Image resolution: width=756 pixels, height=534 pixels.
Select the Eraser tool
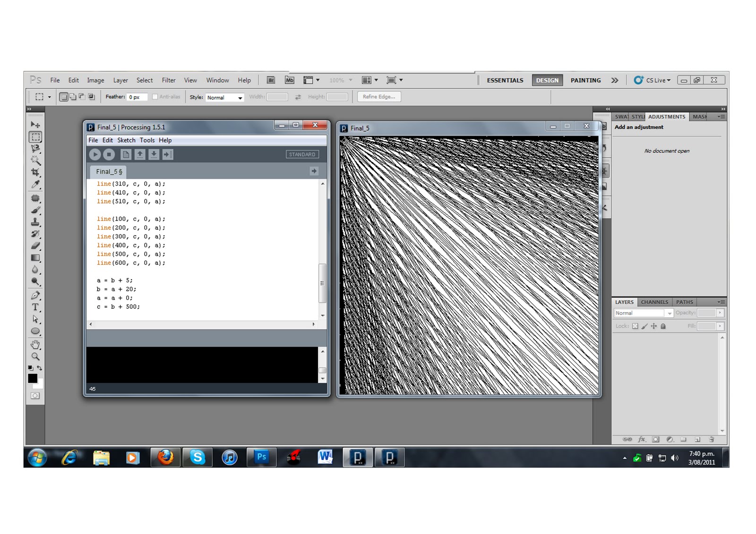35,246
